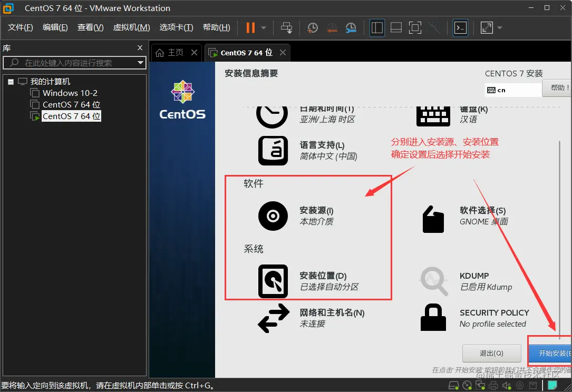Close the library (库) panel
572x392 pixels.
(x=140, y=48)
